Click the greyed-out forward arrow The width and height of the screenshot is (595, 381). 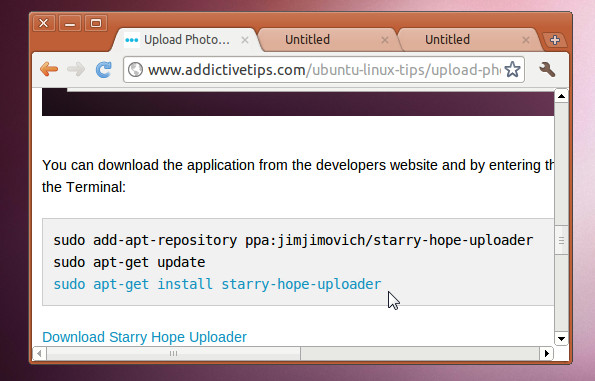(76, 69)
